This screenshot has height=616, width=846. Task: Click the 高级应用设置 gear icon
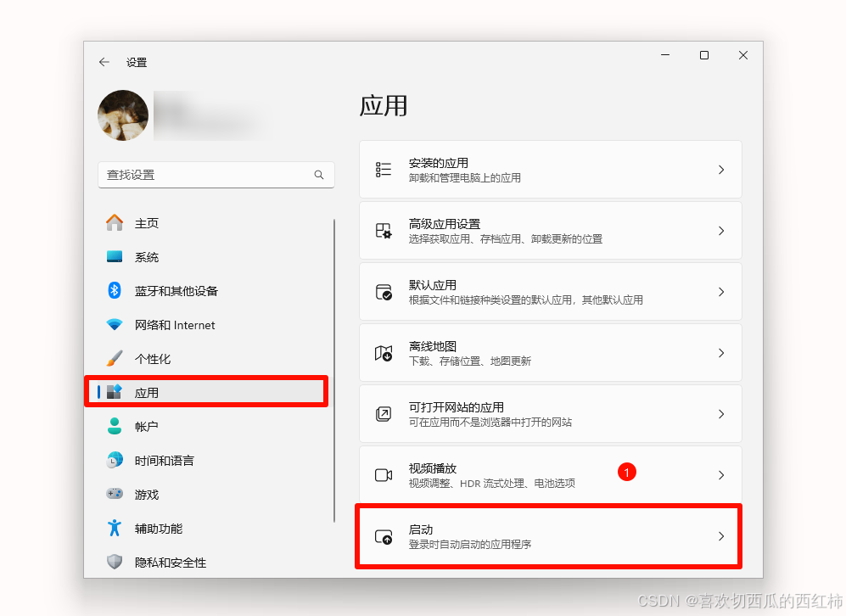384,230
